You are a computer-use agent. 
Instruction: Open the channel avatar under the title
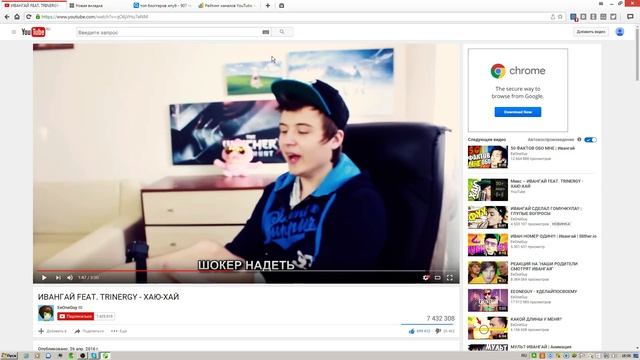tap(46, 313)
